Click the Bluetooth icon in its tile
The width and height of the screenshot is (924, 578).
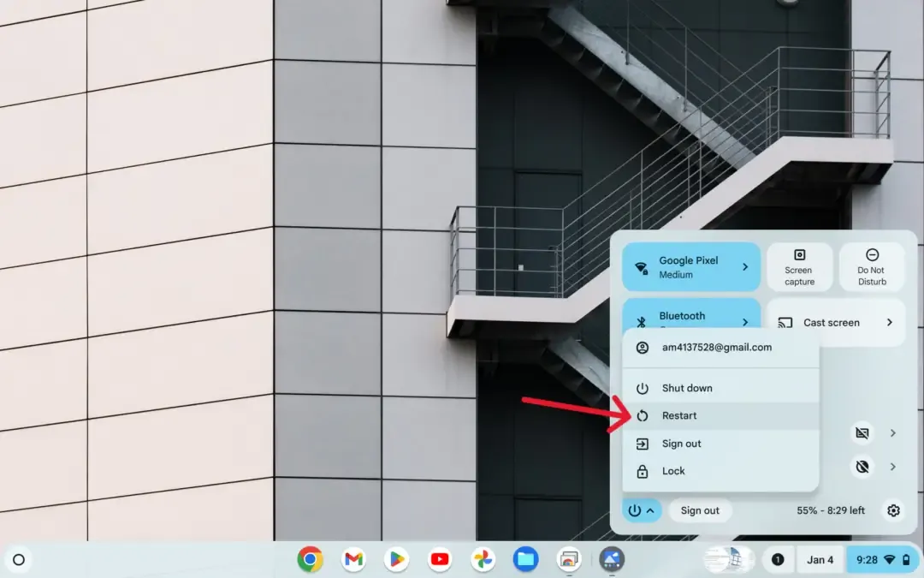coord(641,323)
